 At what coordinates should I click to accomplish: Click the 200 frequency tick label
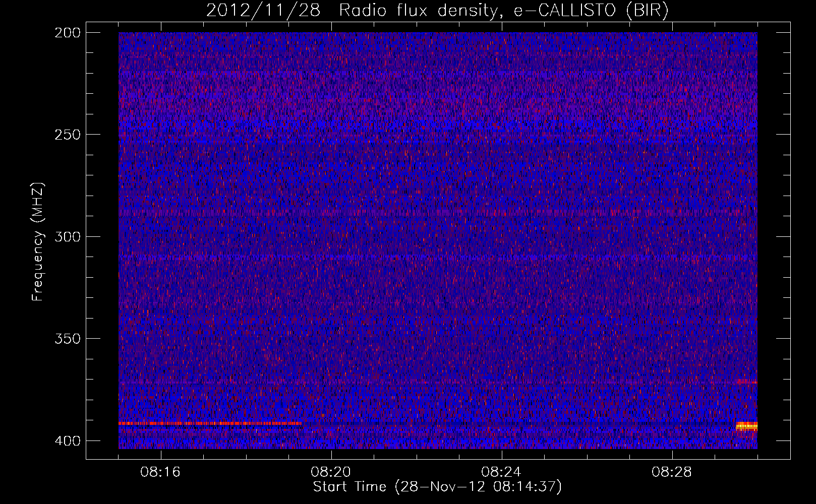[x=67, y=33]
